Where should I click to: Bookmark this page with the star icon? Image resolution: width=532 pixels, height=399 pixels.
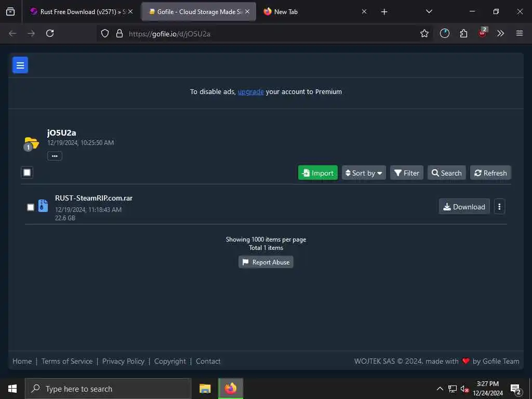(x=424, y=33)
